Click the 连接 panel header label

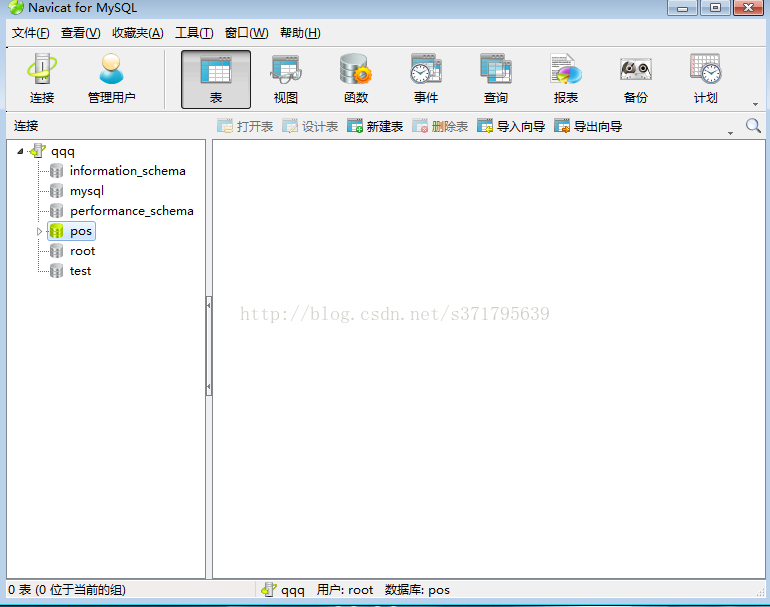pyautogui.click(x=26, y=126)
